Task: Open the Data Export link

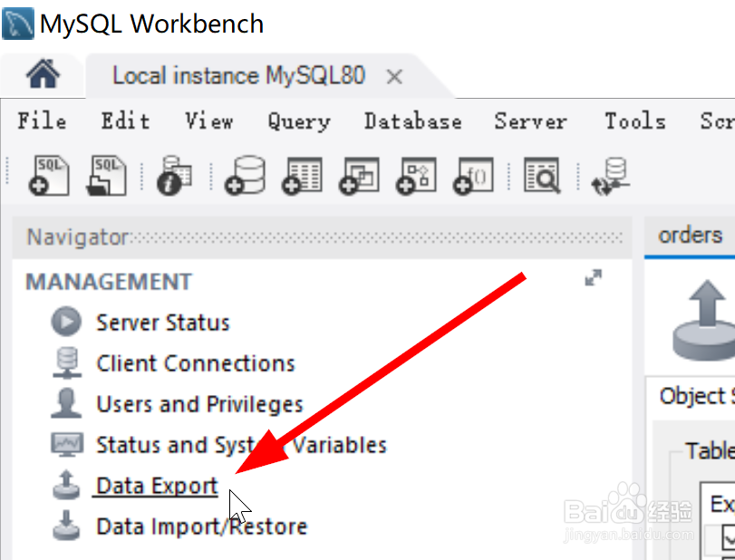Action: tap(157, 486)
